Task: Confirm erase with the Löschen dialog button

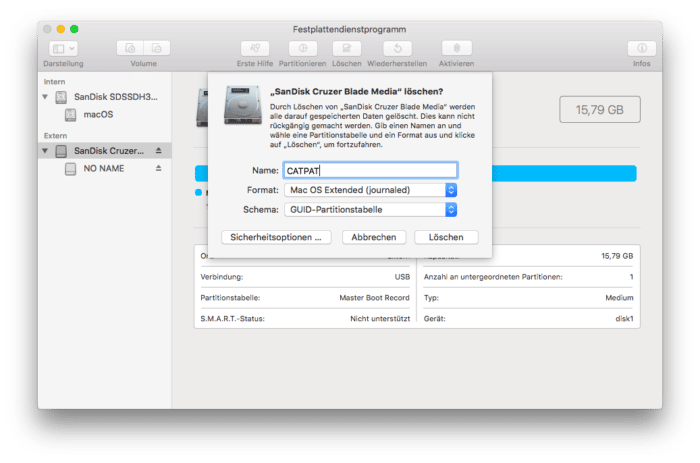Action: [446, 237]
